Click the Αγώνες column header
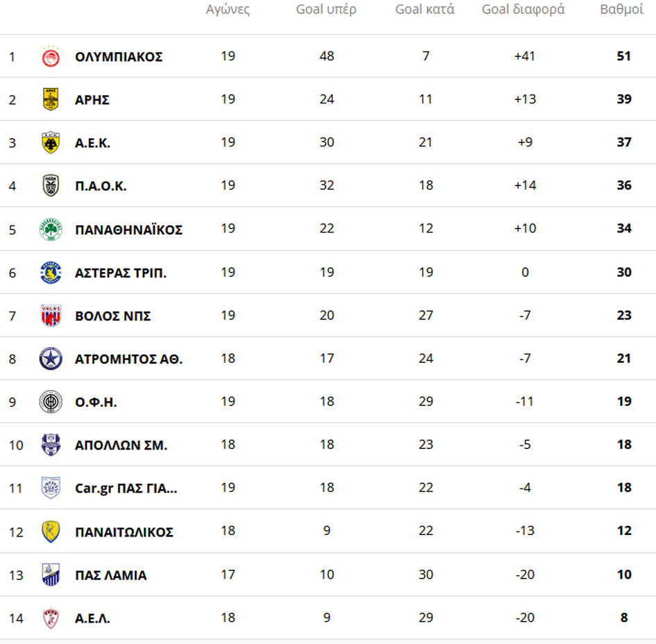The image size is (656, 644). click(228, 9)
